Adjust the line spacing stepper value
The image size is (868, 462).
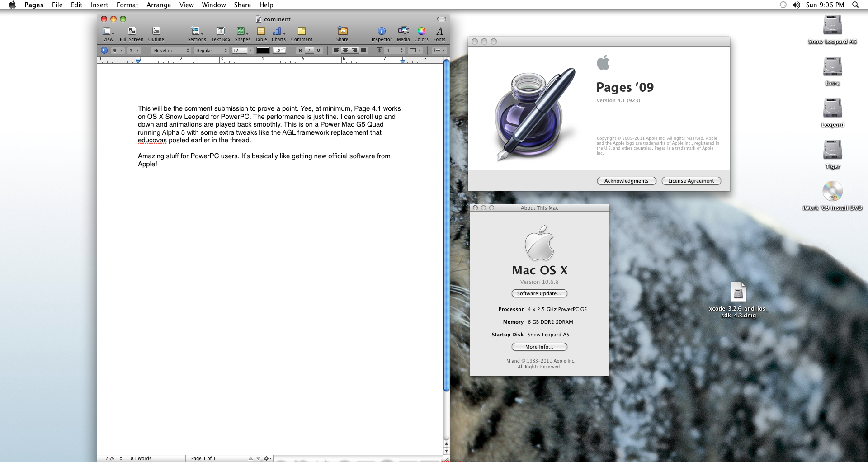point(401,51)
